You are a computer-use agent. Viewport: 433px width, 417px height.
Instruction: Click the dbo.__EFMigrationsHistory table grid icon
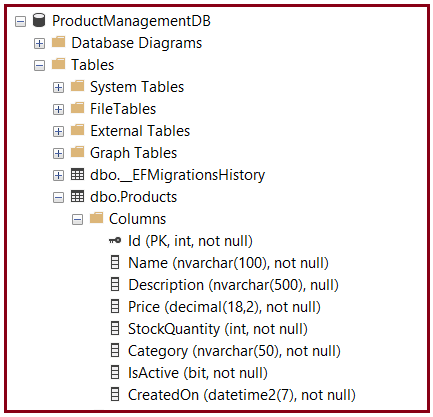click(78, 174)
